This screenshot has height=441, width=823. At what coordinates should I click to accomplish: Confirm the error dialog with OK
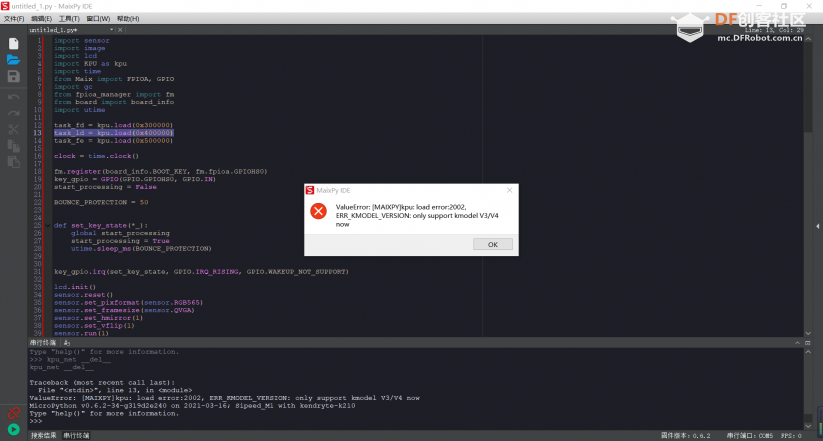click(493, 244)
